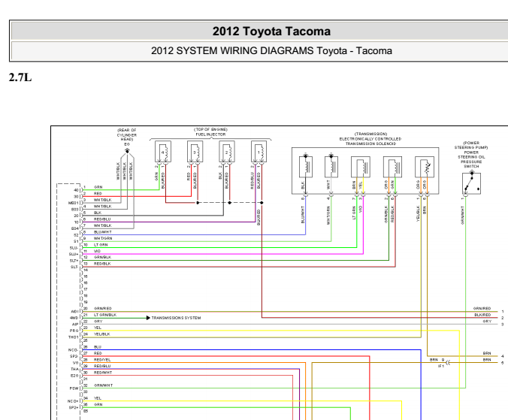The width and height of the screenshot is (508, 420).
Task: Click the "SP2+" terminal label
Action: tap(74, 408)
